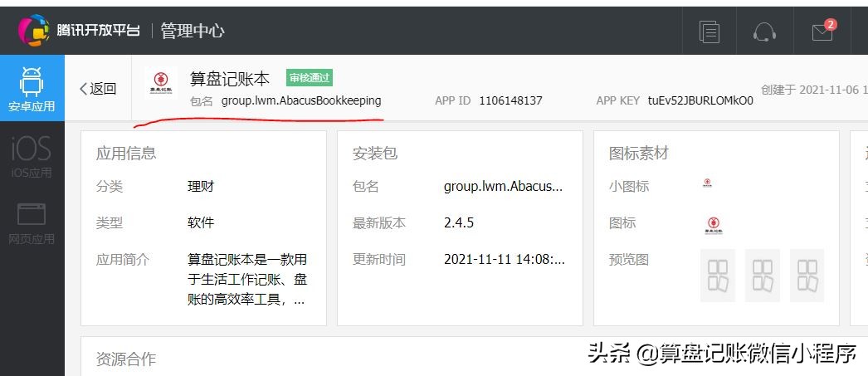Screen dimensions: 868x376
Task: Go back with the 返回 button
Action: (98, 89)
